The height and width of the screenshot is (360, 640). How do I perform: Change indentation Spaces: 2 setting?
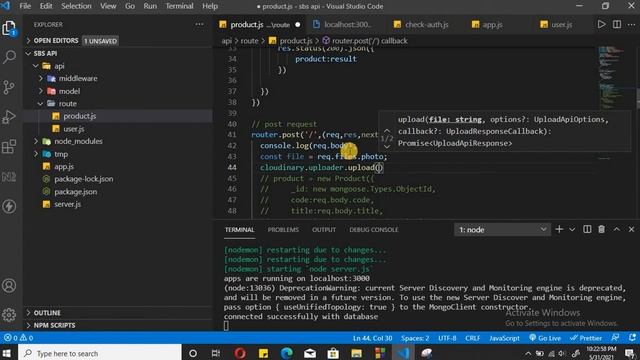(x=415, y=338)
